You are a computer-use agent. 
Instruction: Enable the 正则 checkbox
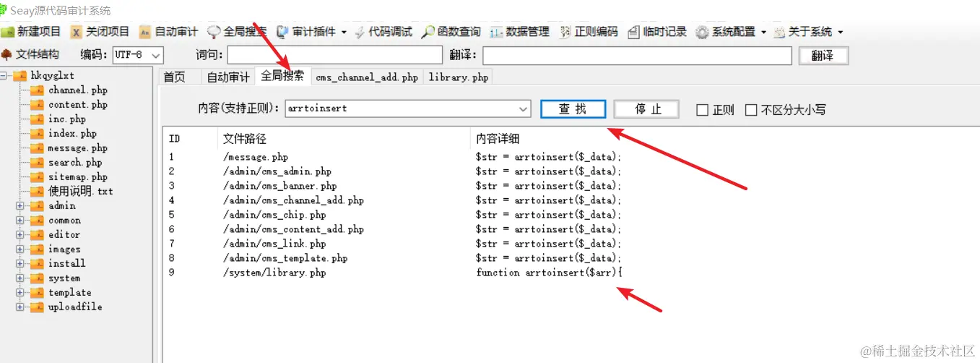pos(702,110)
